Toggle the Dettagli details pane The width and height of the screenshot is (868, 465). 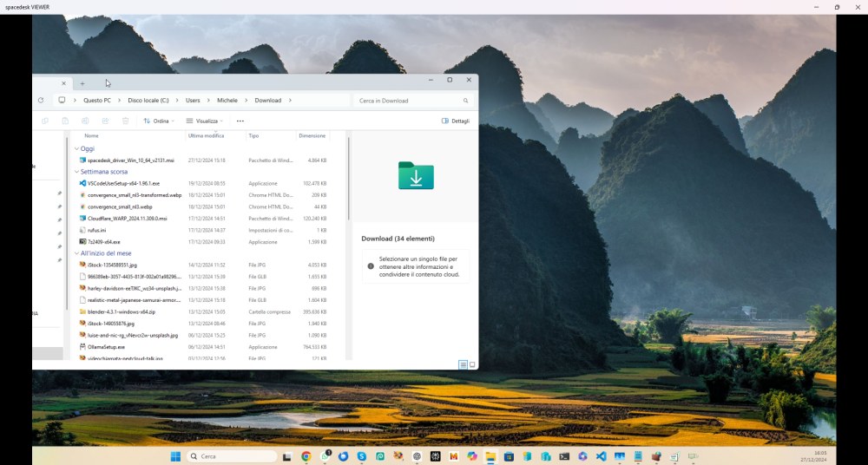pyautogui.click(x=456, y=121)
